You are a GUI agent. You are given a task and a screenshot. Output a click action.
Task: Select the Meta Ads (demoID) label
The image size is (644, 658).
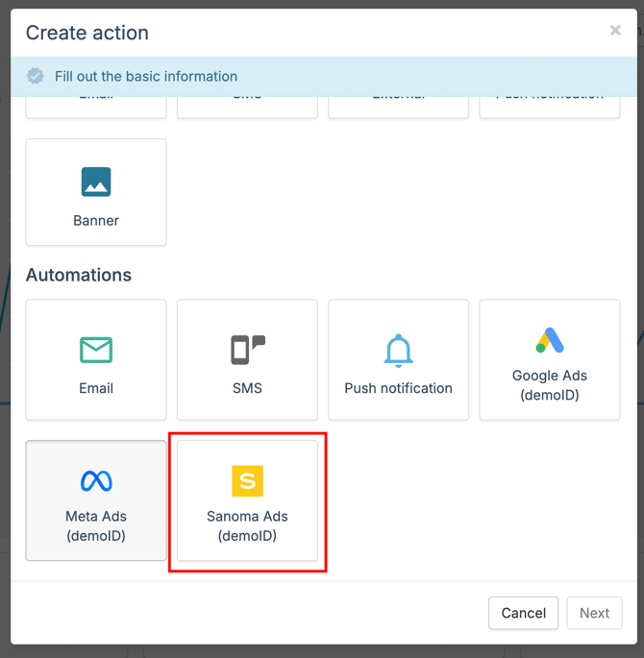pyautogui.click(x=96, y=525)
